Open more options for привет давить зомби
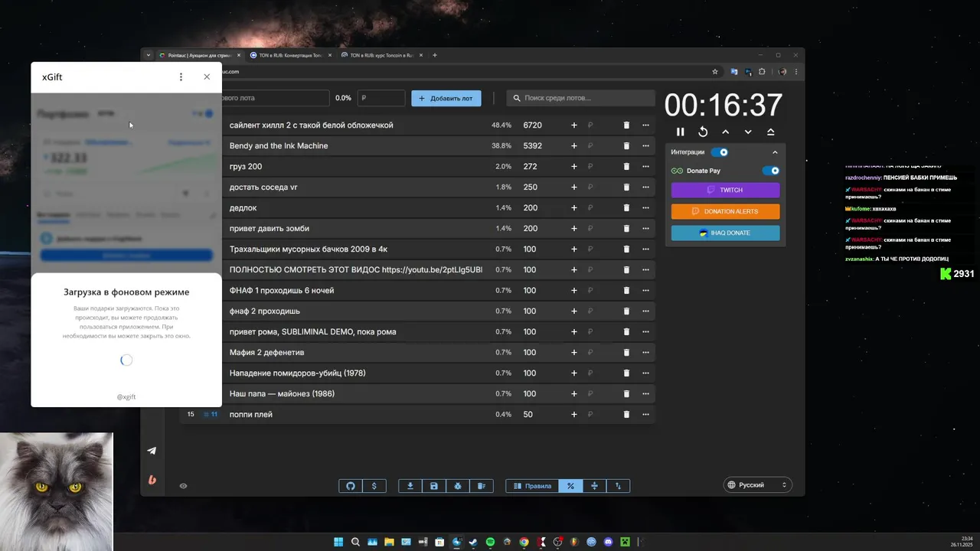980x551 pixels. (645, 228)
